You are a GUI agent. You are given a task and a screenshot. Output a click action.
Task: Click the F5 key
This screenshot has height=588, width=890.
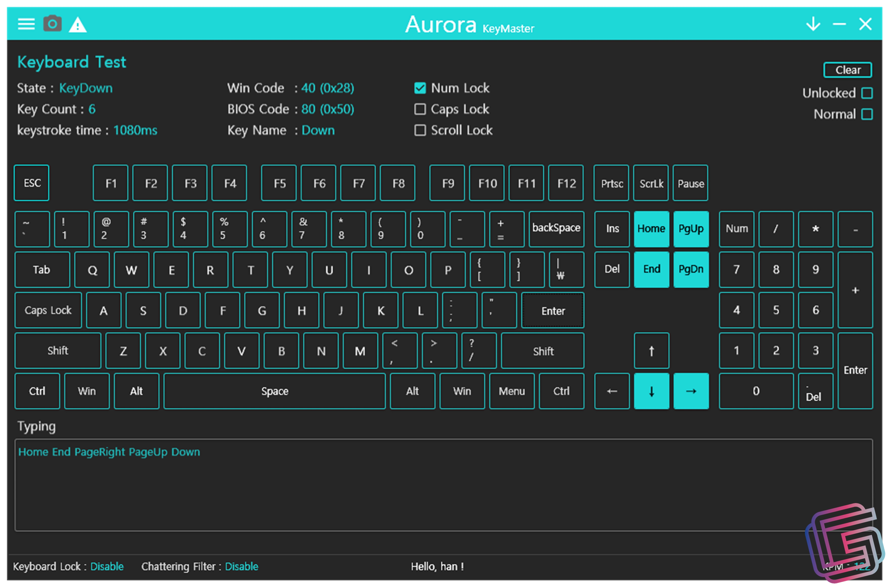coord(279,183)
